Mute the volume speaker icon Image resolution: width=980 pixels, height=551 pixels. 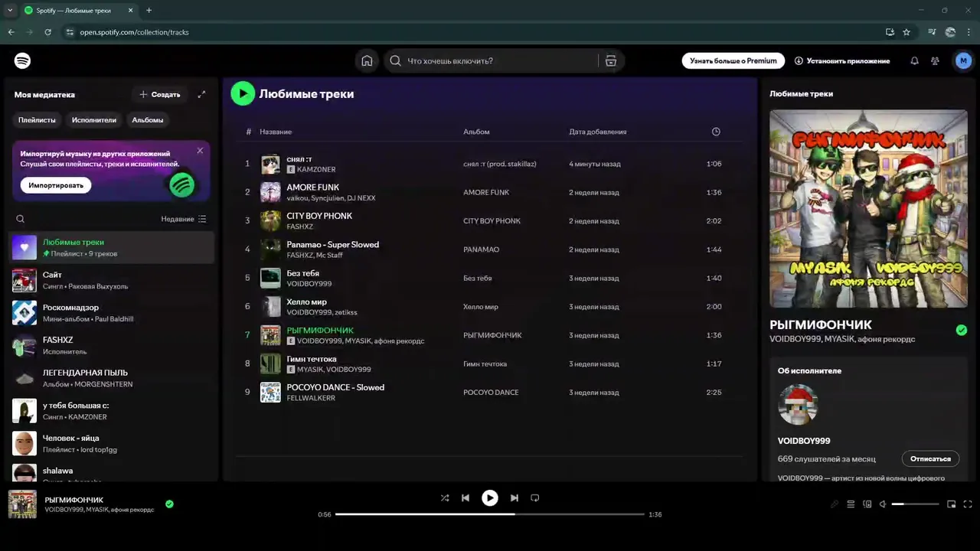click(883, 504)
